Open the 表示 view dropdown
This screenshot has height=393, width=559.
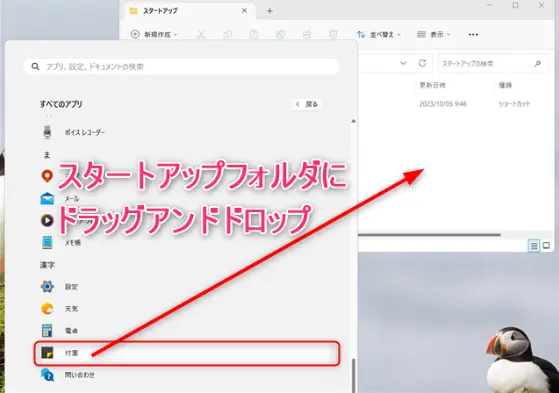point(434,35)
